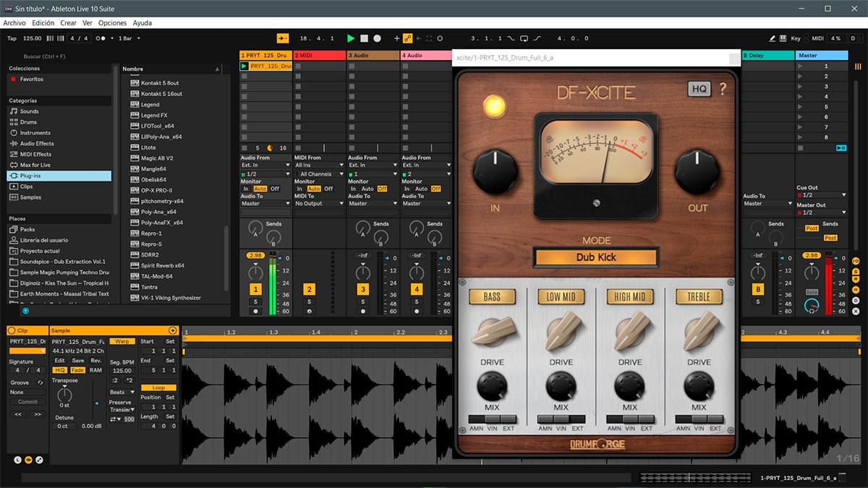Viewport: 868px width, 488px height.
Task: Open the Samples category in browser
Action: [30, 197]
